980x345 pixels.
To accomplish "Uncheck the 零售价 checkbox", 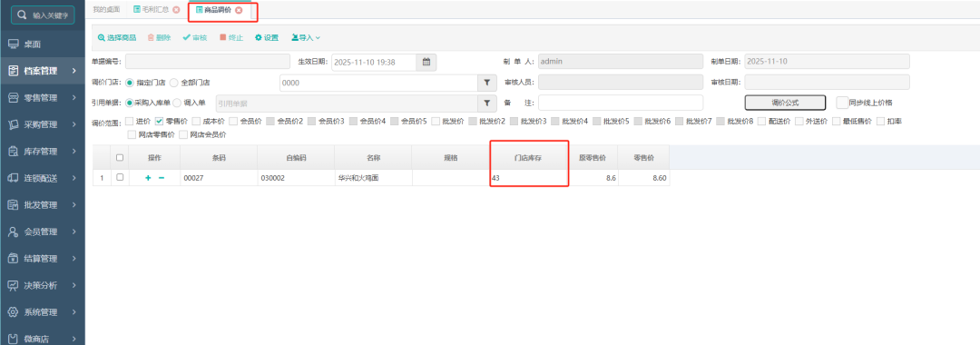I will tap(160, 122).
